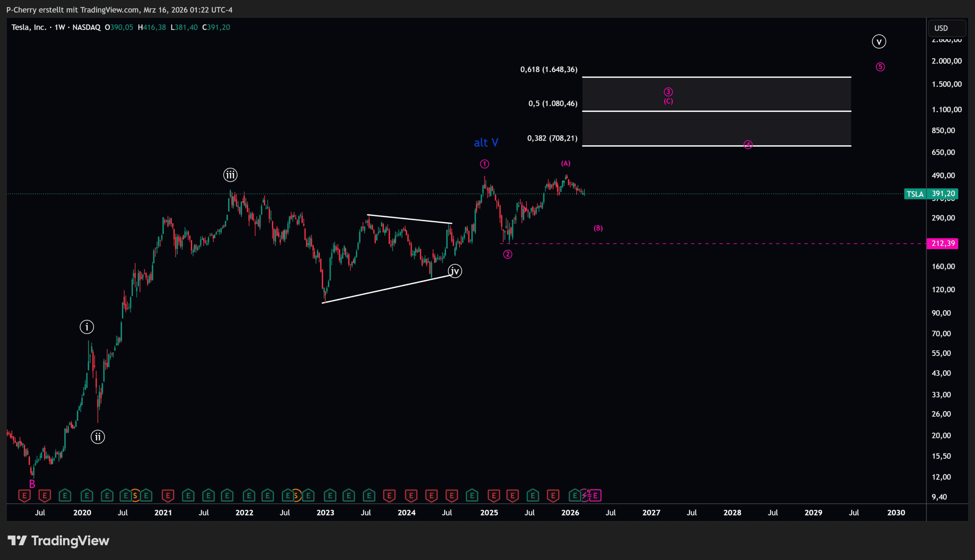This screenshot has height=560, width=975.
Task: Select the white circled wave v label
Action: pos(879,41)
